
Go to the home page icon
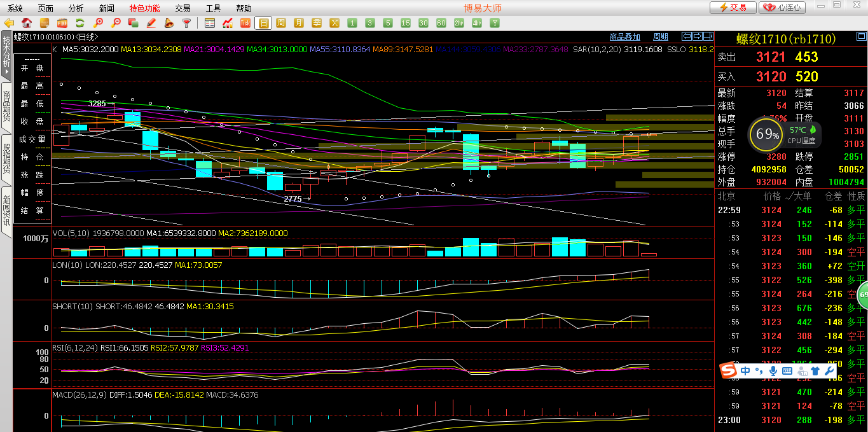point(27,23)
